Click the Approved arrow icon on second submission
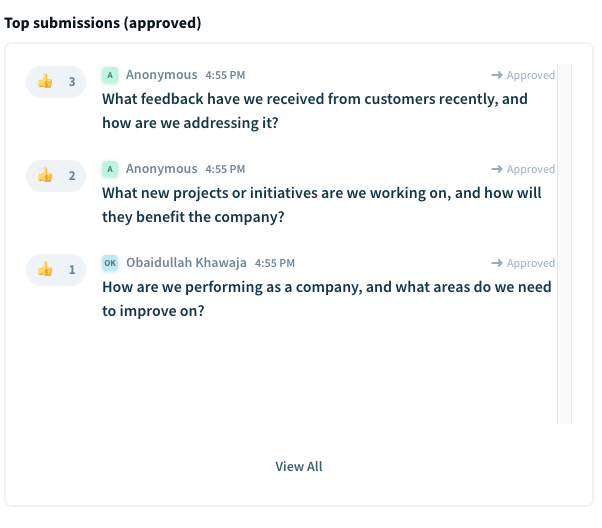The width and height of the screenshot is (602, 528). tap(497, 169)
